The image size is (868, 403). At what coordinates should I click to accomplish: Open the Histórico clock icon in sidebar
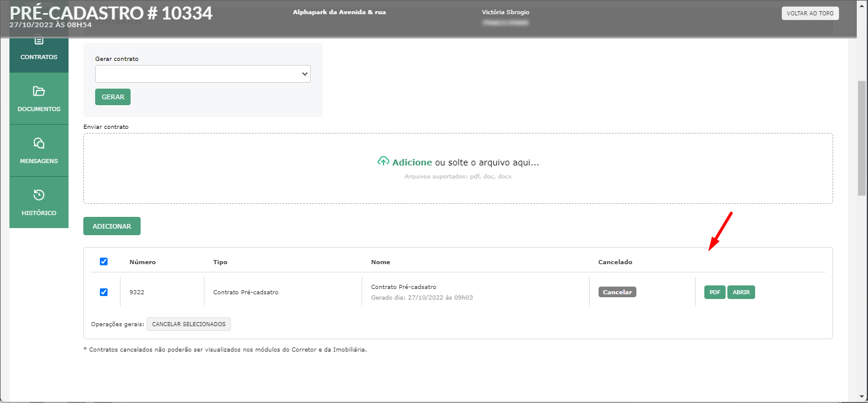pyautogui.click(x=39, y=195)
